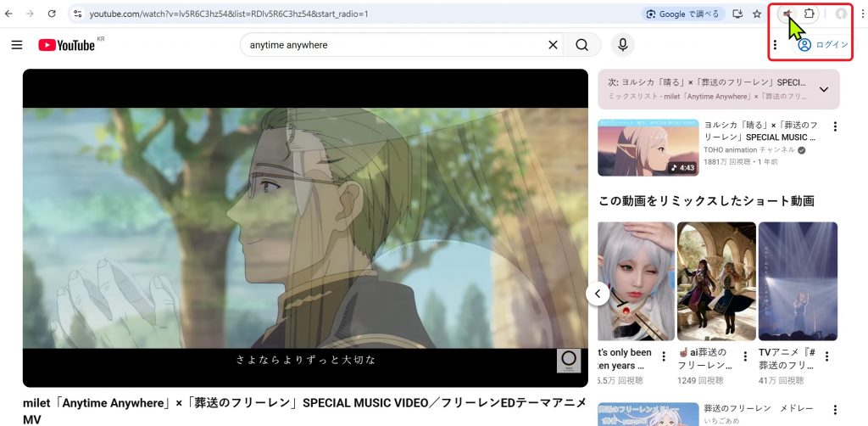Open options for 'TVアニメ' short

[x=826, y=356]
